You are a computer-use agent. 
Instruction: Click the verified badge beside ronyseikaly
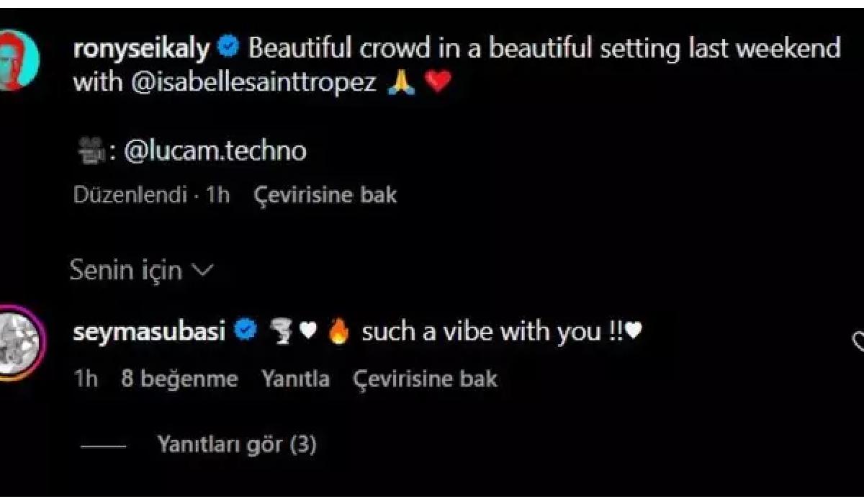228,49
